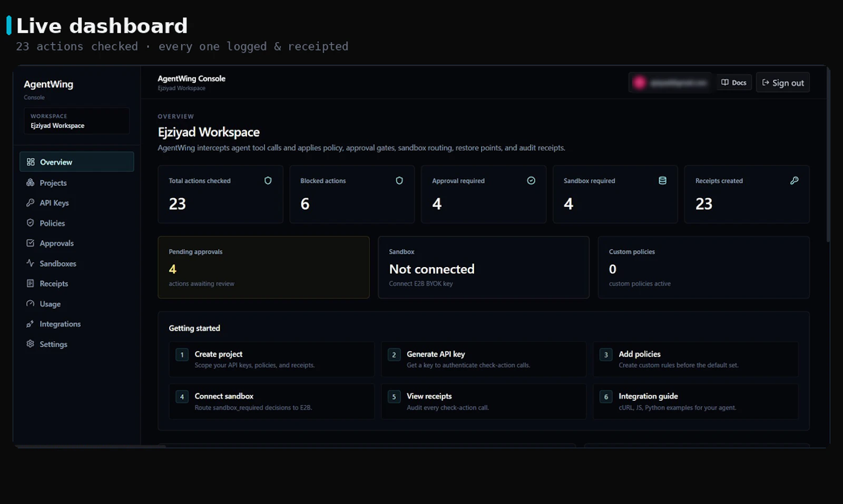
Task: Click 'custom policies active' text
Action: (640, 284)
